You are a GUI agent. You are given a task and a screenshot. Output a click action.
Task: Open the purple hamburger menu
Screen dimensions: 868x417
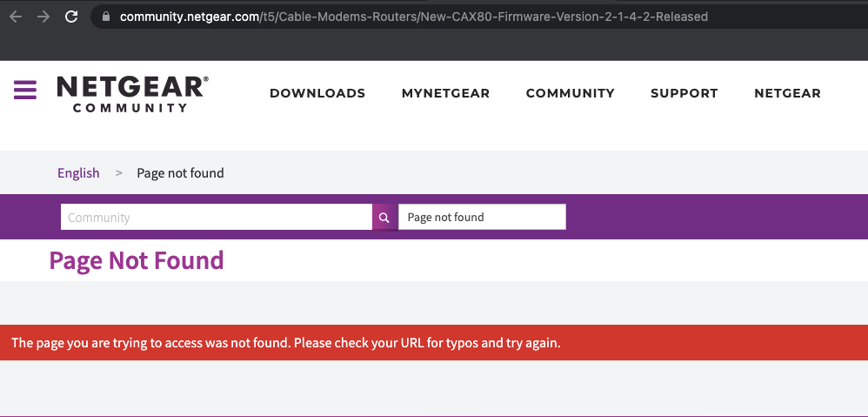pyautogui.click(x=25, y=90)
